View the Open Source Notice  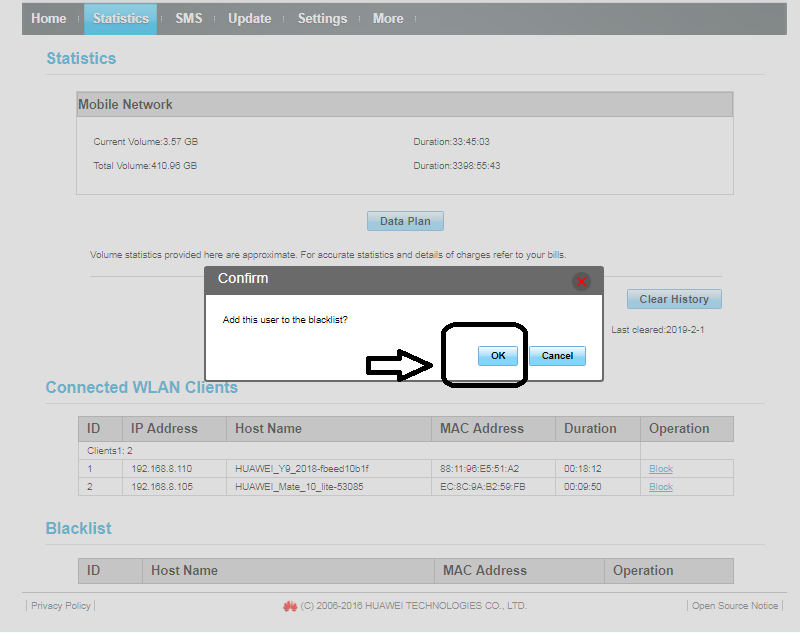tap(735, 606)
